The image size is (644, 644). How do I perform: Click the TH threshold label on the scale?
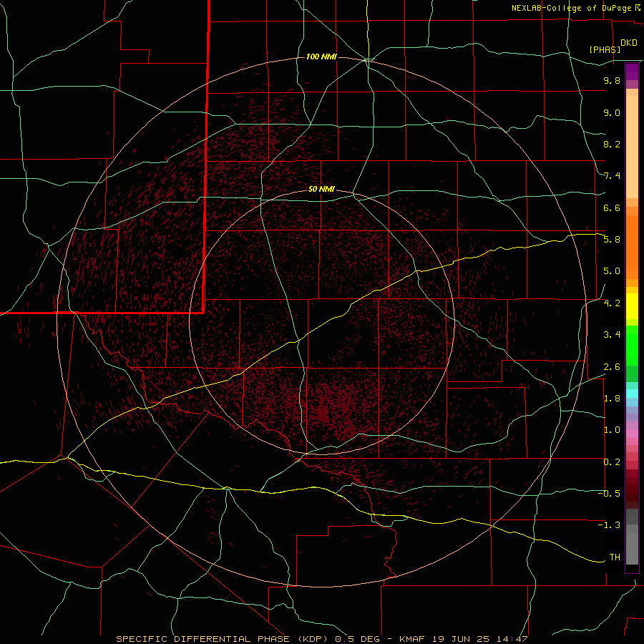(615, 557)
